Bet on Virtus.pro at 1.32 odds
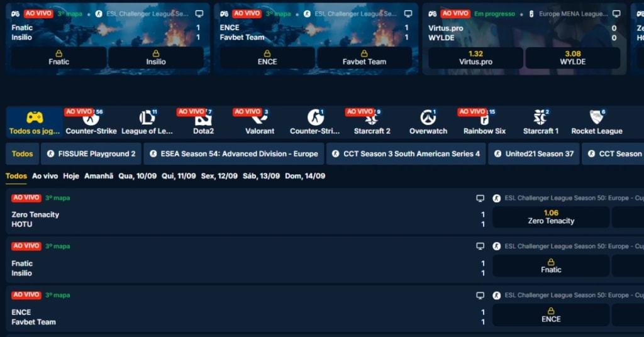Image resolution: width=644 pixels, height=337 pixels. [x=475, y=57]
